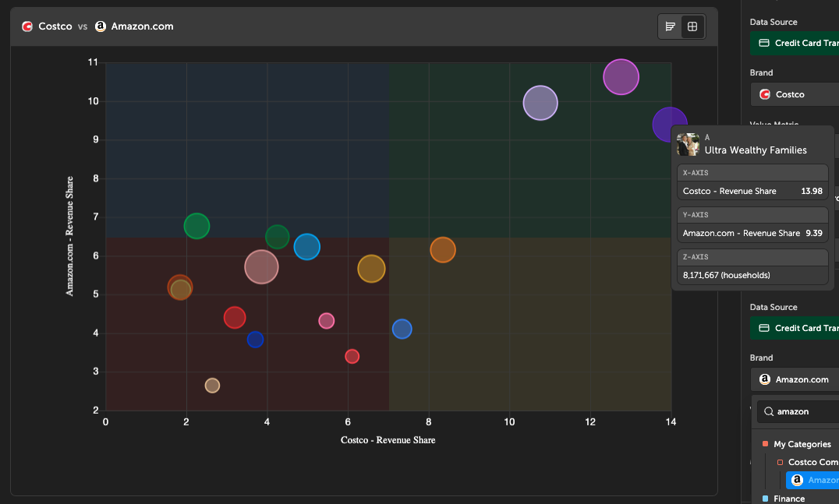Click the dark blue bubble near x=3.7
The width and height of the screenshot is (839, 504).
click(x=255, y=340)
